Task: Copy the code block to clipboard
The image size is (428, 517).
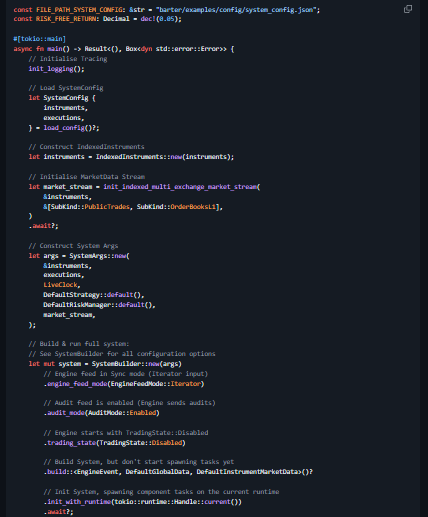Action: point(408,9)
